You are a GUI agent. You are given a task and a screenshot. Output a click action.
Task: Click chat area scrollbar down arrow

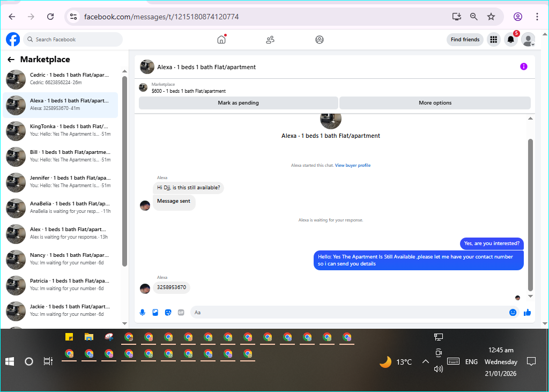coord(530,297)
